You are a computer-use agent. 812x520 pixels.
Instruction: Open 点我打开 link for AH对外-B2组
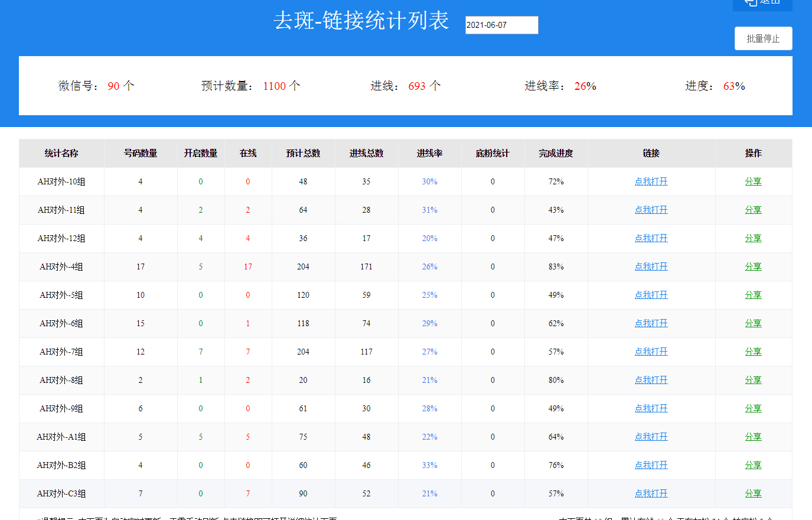(x=651, y=465)
